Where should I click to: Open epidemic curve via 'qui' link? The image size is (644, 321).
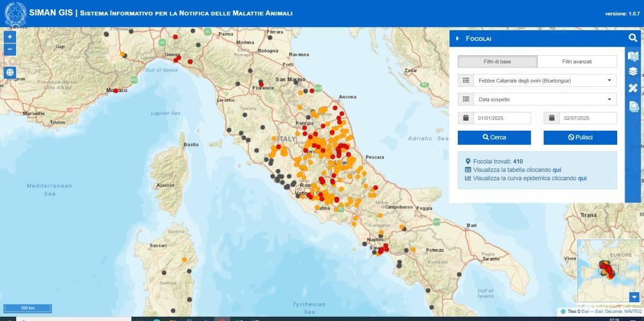pyautogui.click(x=582, y=178)
